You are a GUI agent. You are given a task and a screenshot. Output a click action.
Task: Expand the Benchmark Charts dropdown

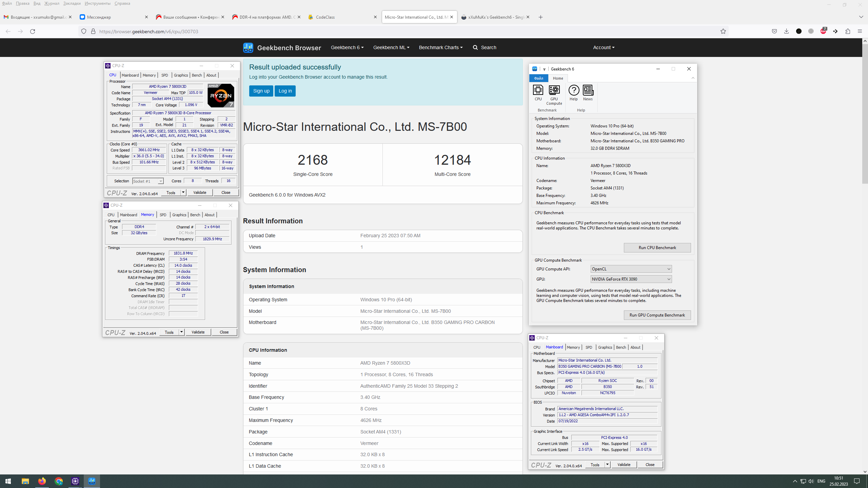click(x=441, y=47)
